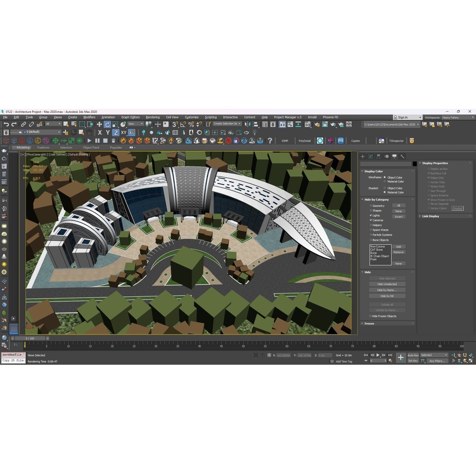
Task: Open the Utilities wrench tab in command panel
Action: [402, 156]
